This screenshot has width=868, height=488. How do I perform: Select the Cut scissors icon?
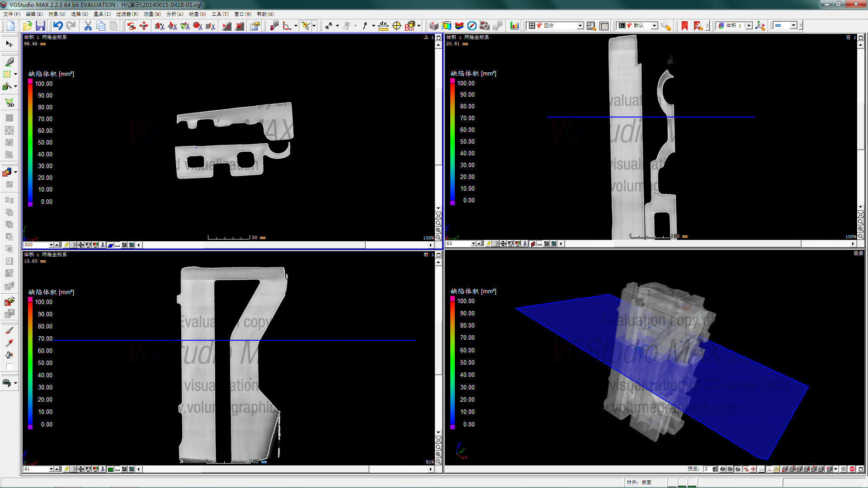click(x=88, y=26)
